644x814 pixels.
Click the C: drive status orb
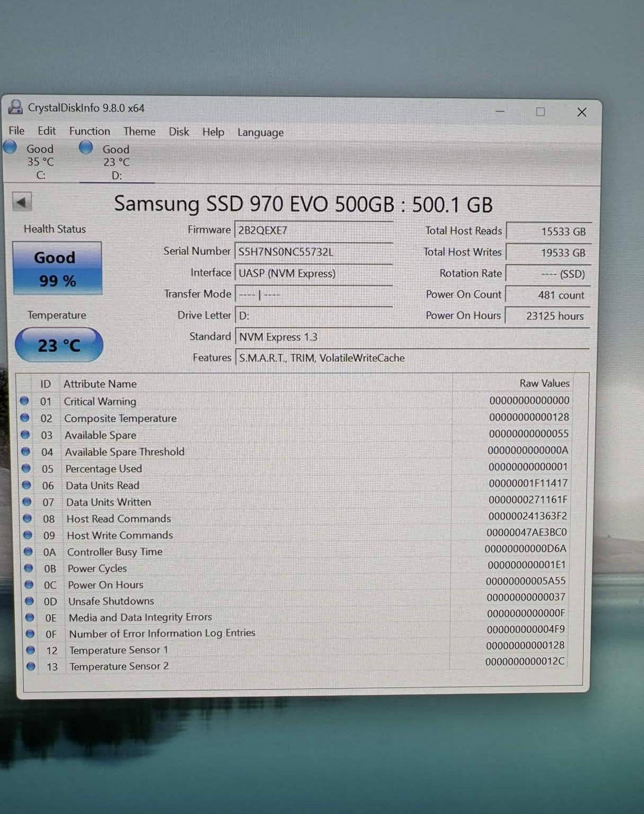click(x=10, y=147)
